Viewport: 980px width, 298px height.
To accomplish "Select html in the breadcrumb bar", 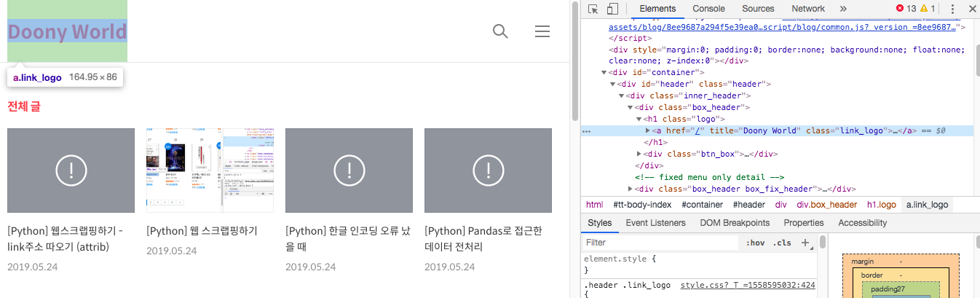I will [595, 205].
